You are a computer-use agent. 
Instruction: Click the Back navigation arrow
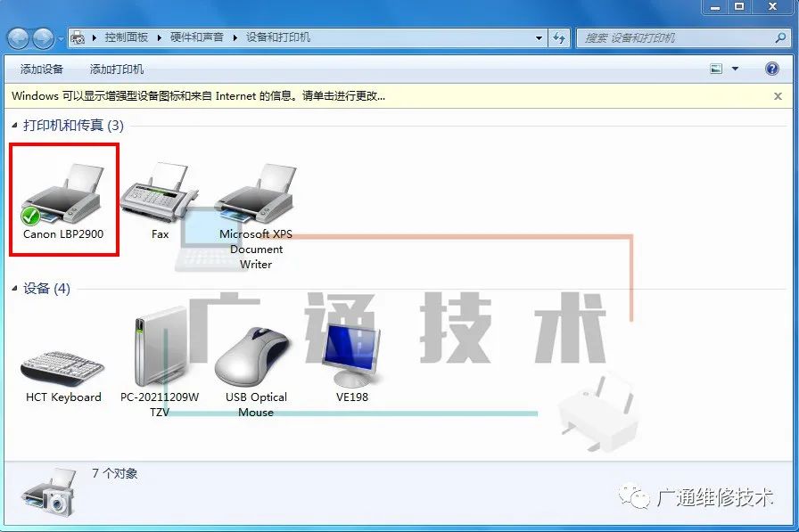(x=18, y=38)
